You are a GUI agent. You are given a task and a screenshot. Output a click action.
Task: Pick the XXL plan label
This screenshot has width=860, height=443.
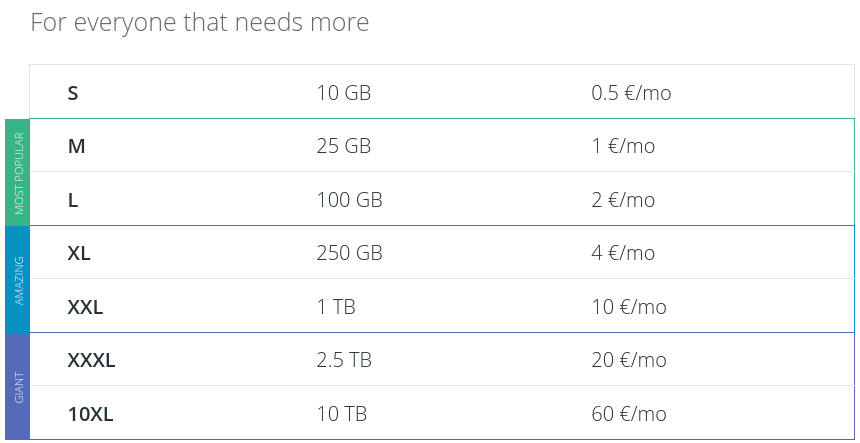pos(85,307)
